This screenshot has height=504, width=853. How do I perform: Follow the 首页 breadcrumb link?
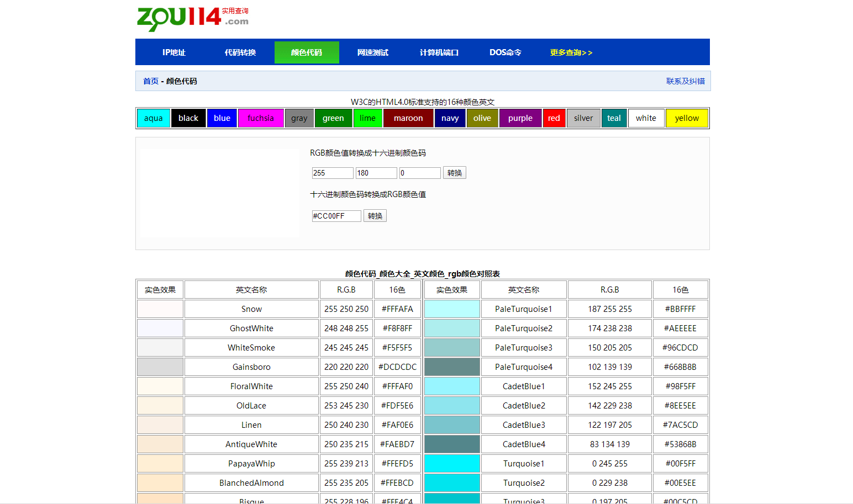[x=151, y=81]
